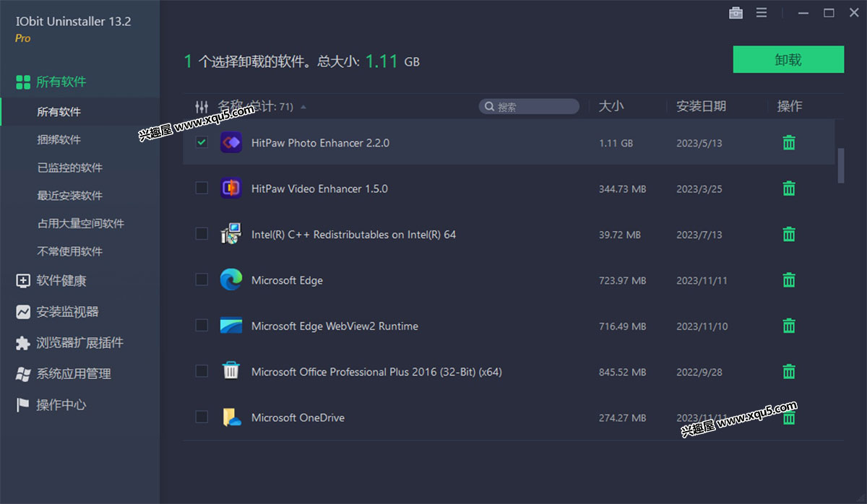
Task: Click trash icon in Microsoft Edge row
Action: pyautogui.click(x=789, y=279)
